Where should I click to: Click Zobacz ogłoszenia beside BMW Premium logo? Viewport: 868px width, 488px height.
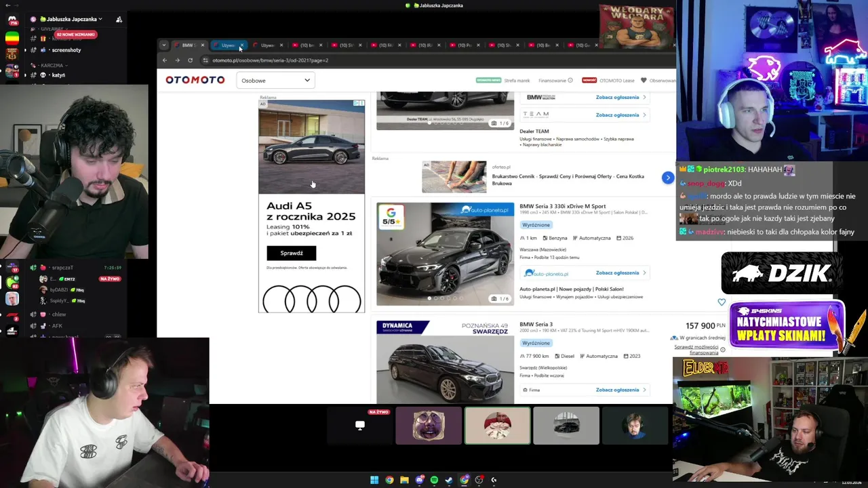(x=620, y=97)
